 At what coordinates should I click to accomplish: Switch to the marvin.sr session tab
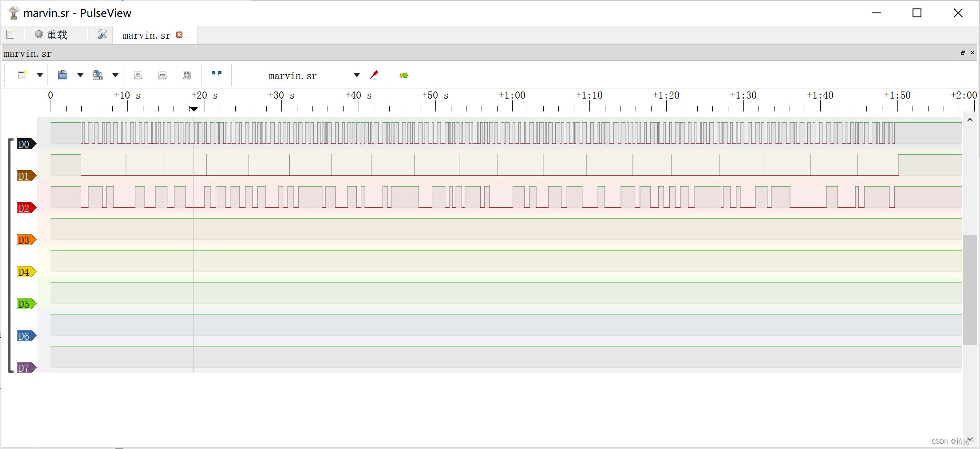point(146,35)
